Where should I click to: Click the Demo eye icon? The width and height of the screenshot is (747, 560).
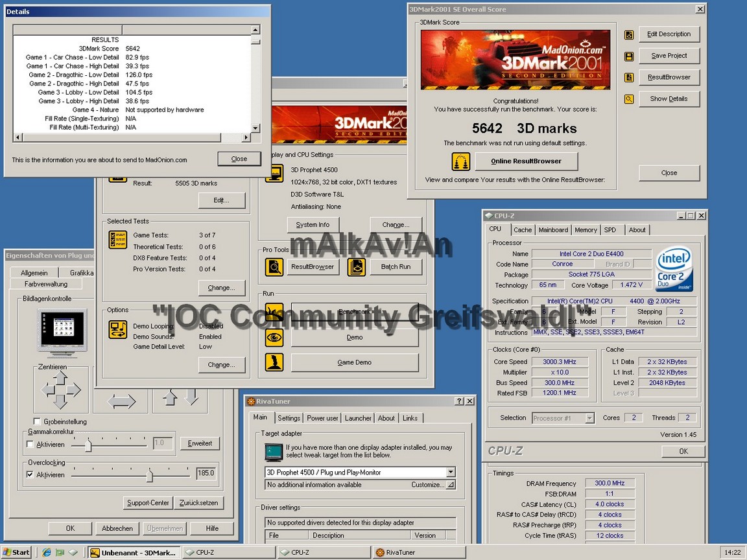pos(274,338)
